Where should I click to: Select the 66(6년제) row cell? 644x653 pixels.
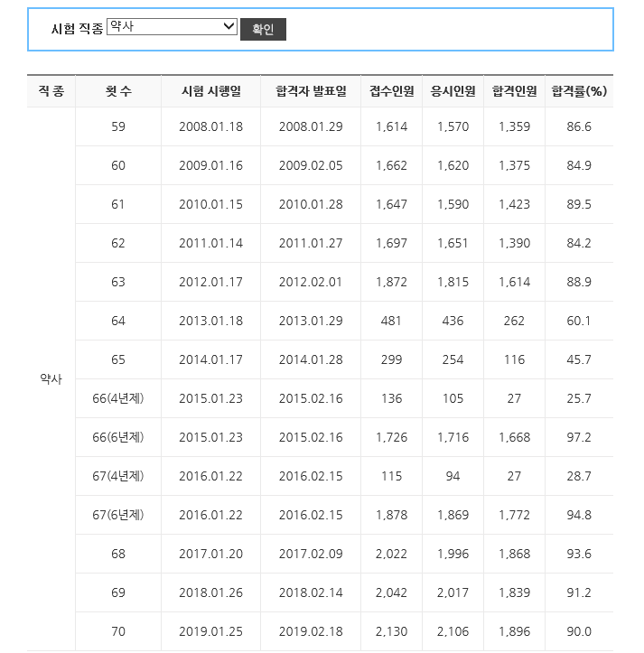point(118,437)
